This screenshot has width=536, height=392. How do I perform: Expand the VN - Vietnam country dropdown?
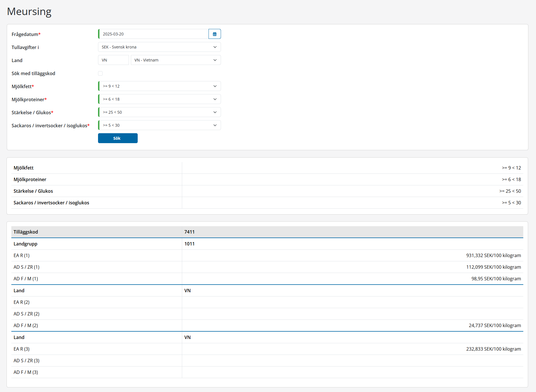176,60
